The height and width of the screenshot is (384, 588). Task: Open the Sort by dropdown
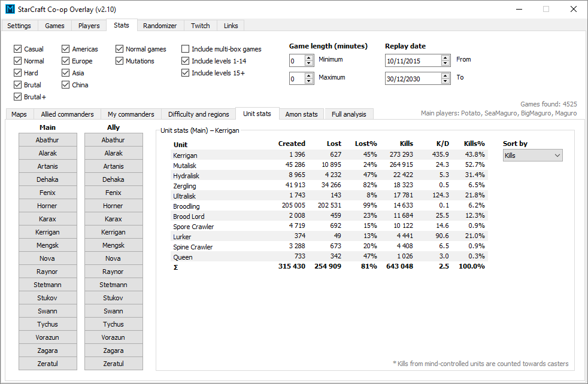pyautogui.click(x=532, y=156)
